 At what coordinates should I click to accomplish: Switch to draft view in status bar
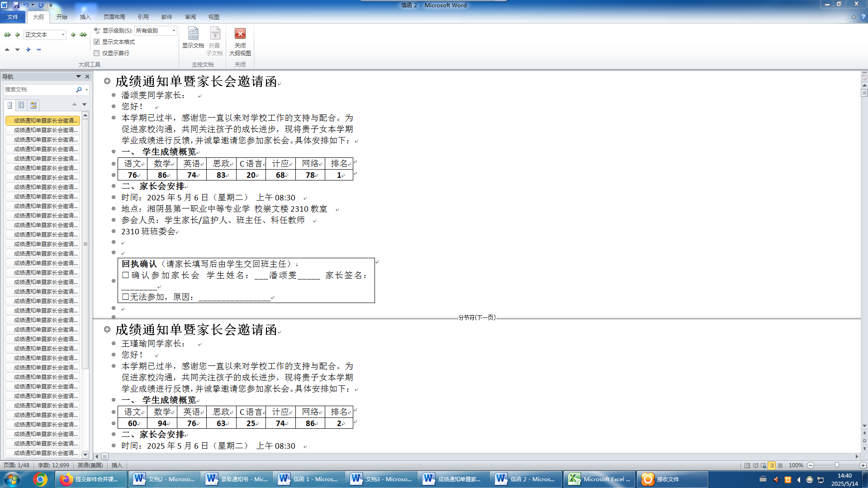click(780, 465)
